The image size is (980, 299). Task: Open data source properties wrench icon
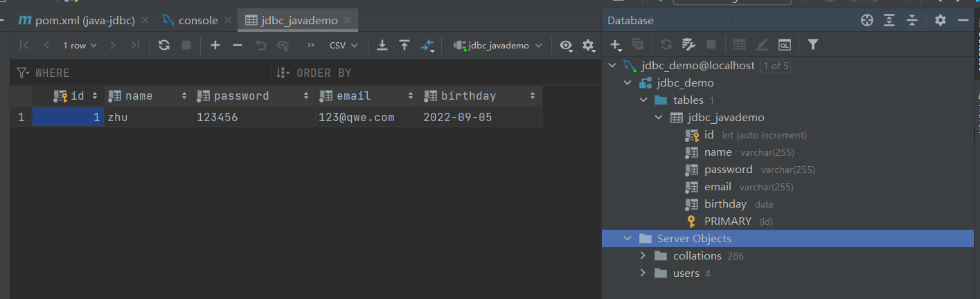coord(688,44)
